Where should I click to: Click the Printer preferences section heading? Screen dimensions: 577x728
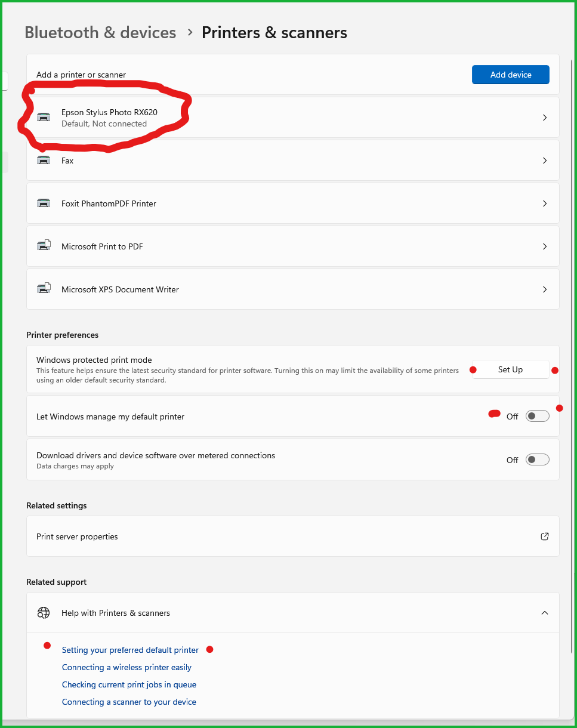(x=63, y=335)
